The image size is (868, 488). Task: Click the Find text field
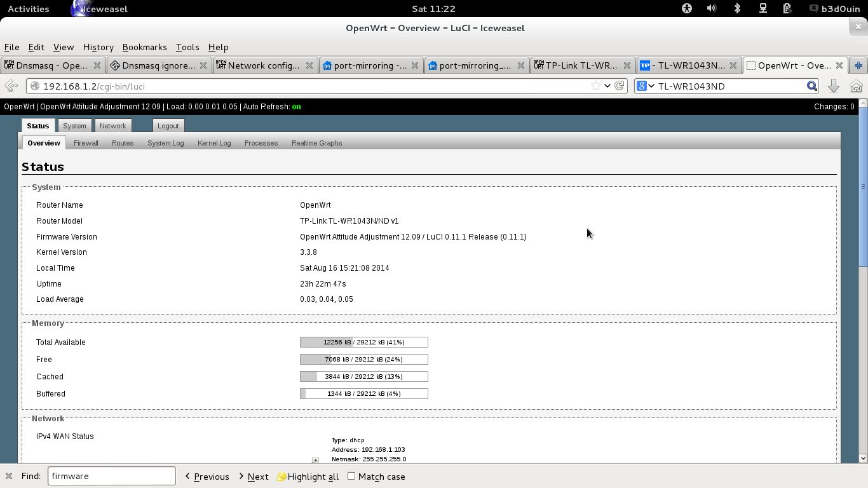click(112, 476)
